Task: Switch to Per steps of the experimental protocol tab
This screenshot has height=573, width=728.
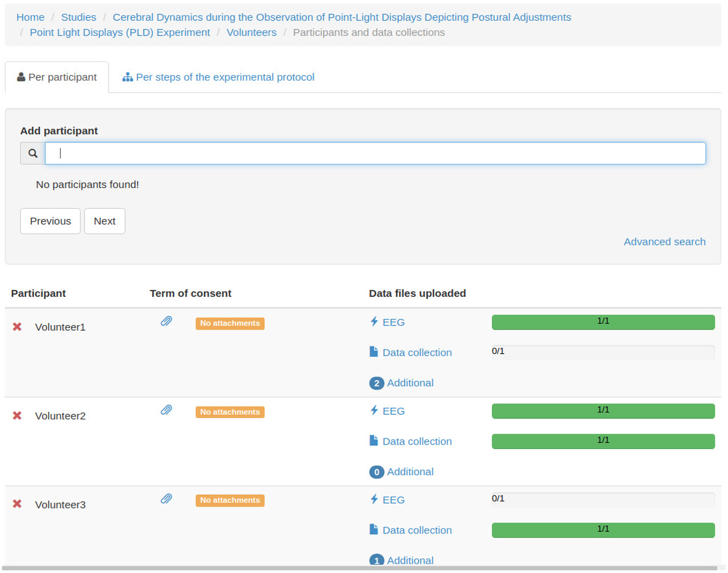Action: click(218, 77)
